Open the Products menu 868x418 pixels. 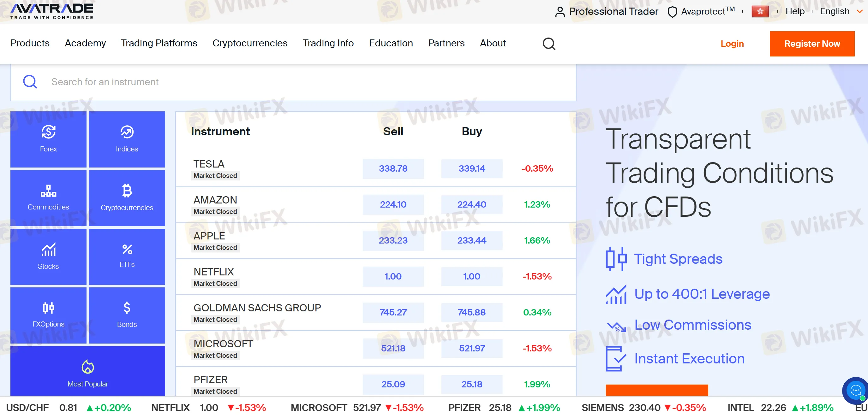click(x=30, y=43)
